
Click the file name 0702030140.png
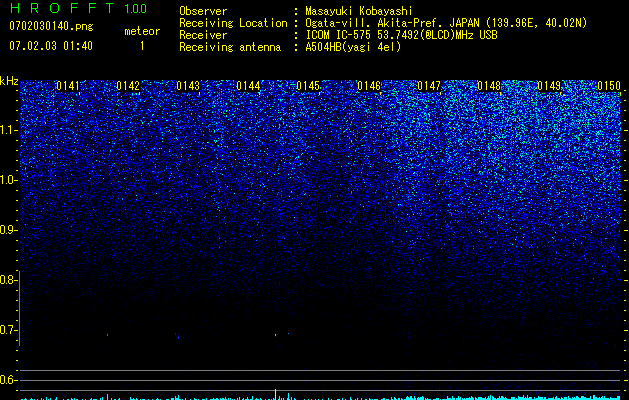[51, 27]
